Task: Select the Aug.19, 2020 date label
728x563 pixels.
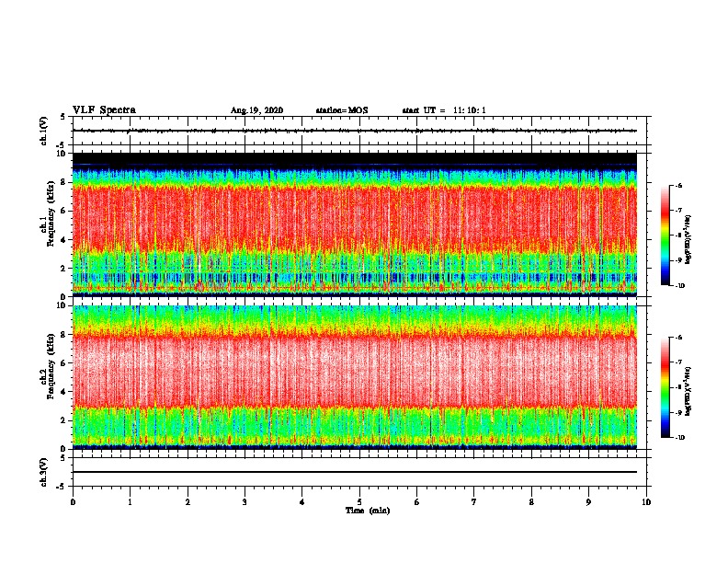Action: [256, 110]
